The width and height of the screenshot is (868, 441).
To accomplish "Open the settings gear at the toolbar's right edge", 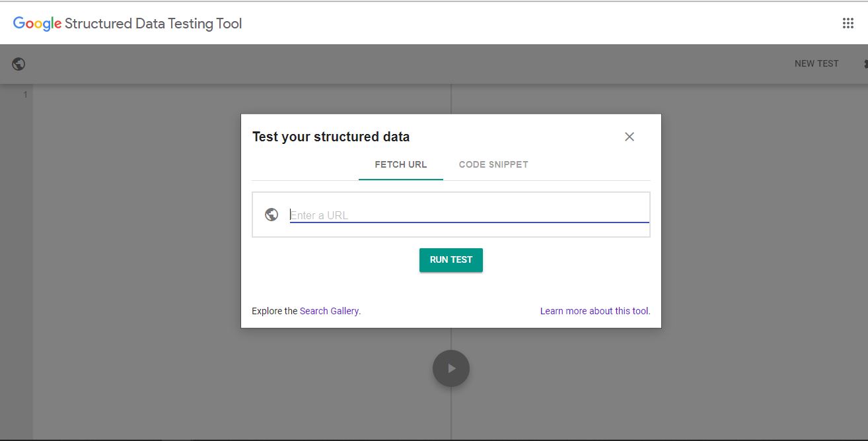I will [865, 64].
